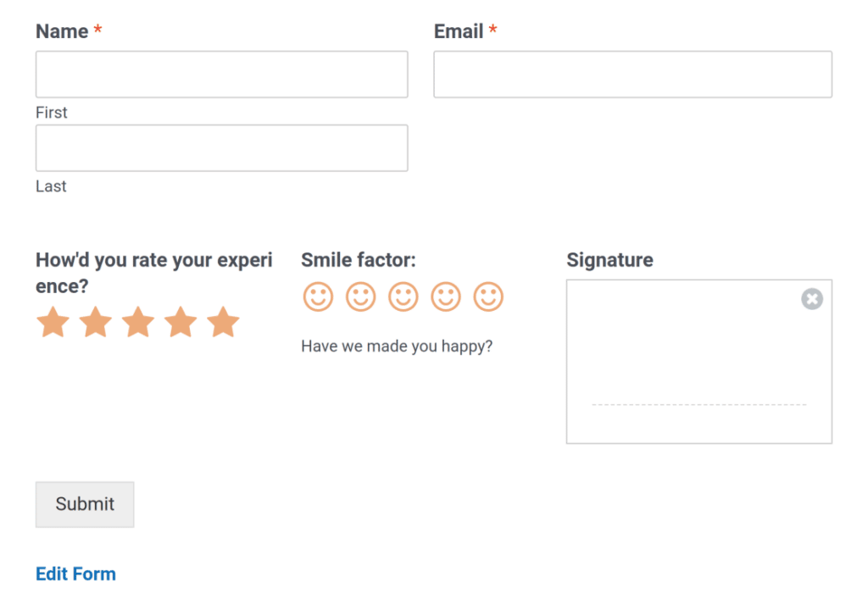868x610 pixels.
Task: Click the second smiley icon
Action: [360, 297]
